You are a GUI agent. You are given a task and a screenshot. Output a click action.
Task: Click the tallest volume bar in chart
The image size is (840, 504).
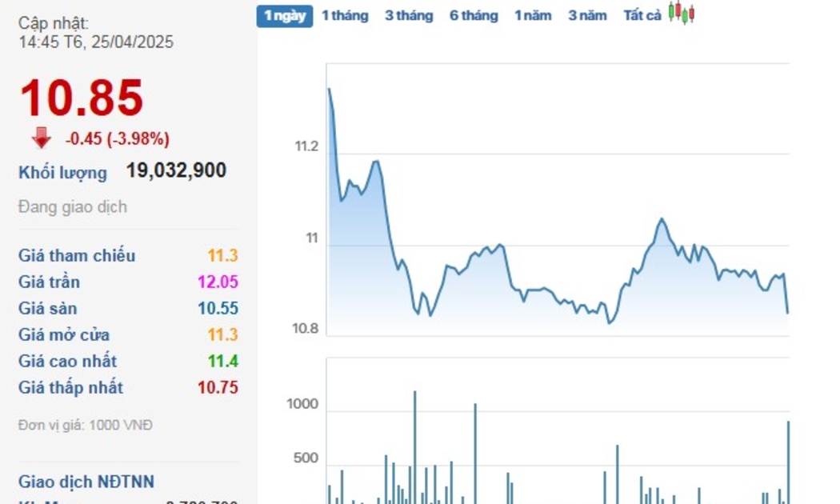coord(414,446)
